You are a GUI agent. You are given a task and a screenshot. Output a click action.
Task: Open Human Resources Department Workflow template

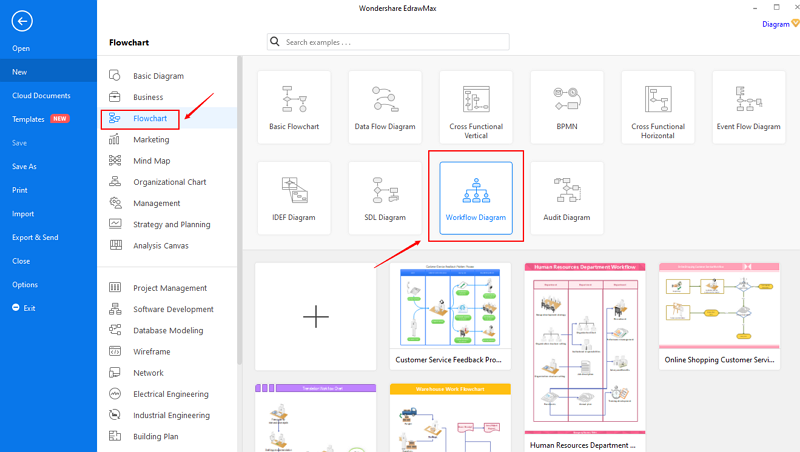(585, 357)
